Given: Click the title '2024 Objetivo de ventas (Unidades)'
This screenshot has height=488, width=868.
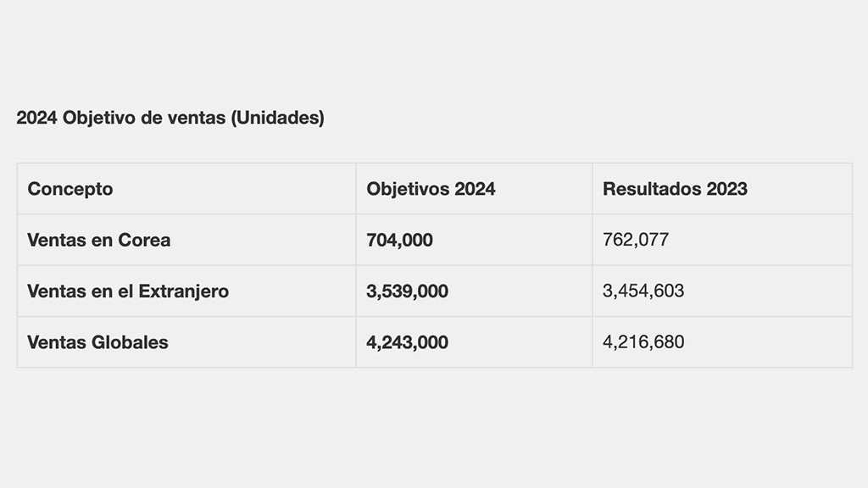Looking at the screenshot, I should pos(170,118).
